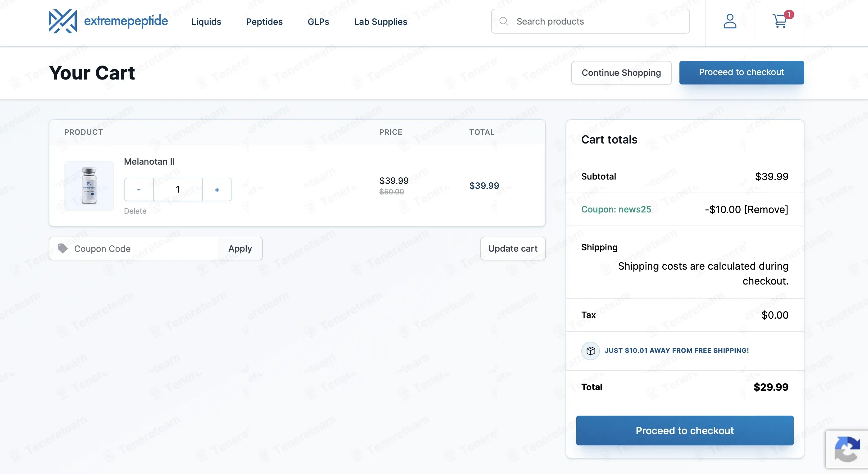Open the Melanotan II product thumbnail
The image size is (868, 474).
[x=89, y=186]
